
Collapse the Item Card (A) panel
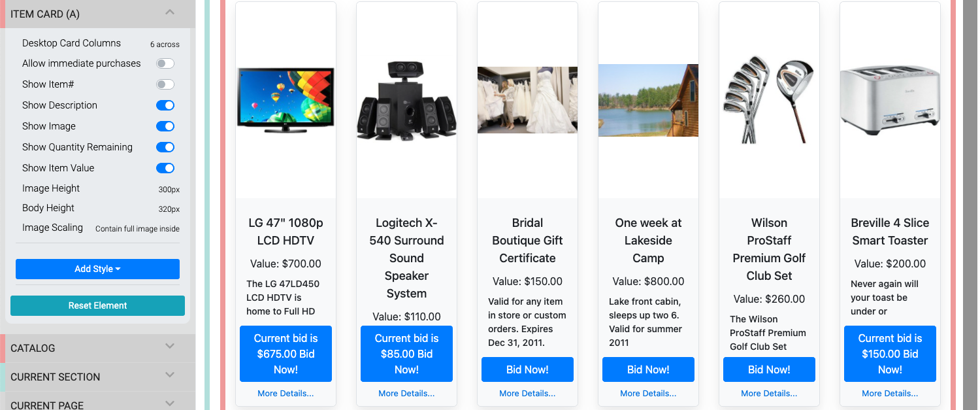[170, 12]
